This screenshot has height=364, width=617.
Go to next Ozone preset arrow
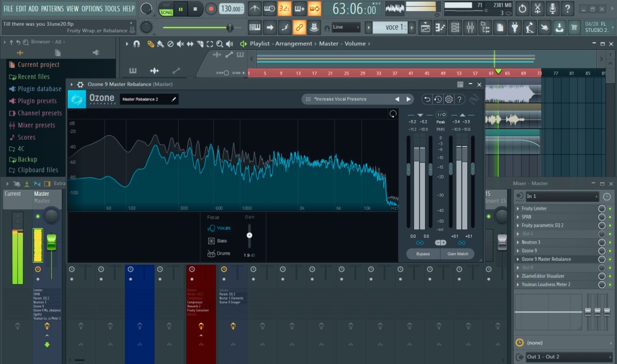pos(409,99)
